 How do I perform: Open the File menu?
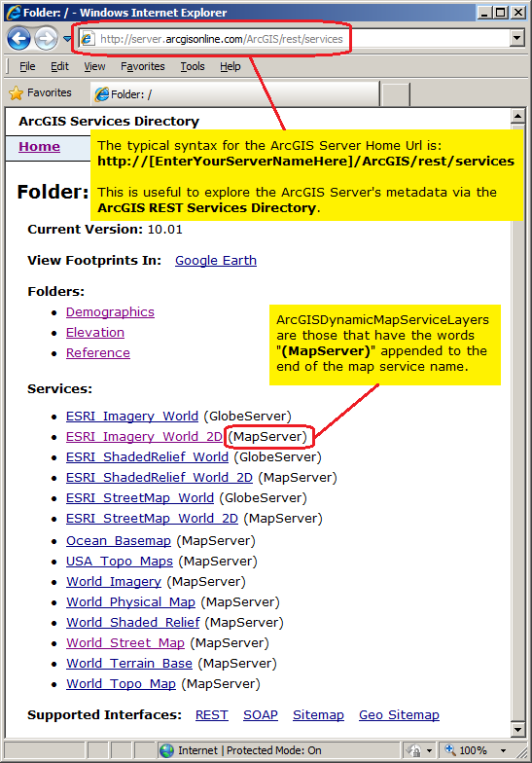[x=27, y=66]
